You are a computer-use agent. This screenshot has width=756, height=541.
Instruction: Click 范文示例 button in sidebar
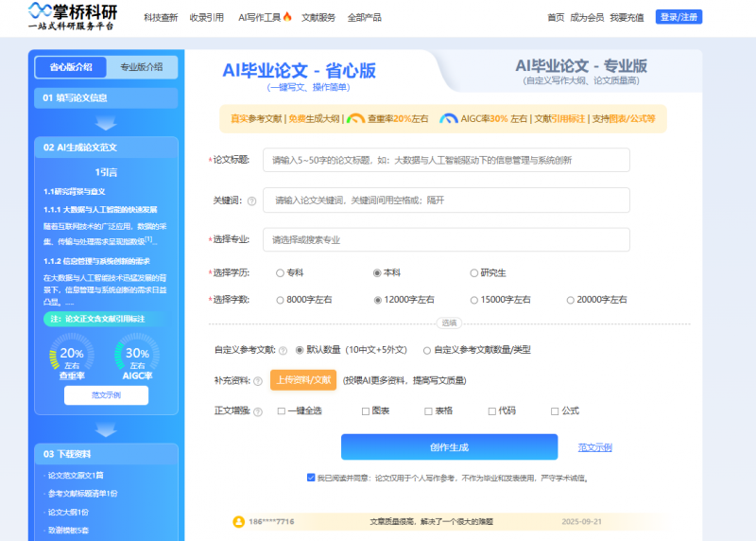(106, 395)
